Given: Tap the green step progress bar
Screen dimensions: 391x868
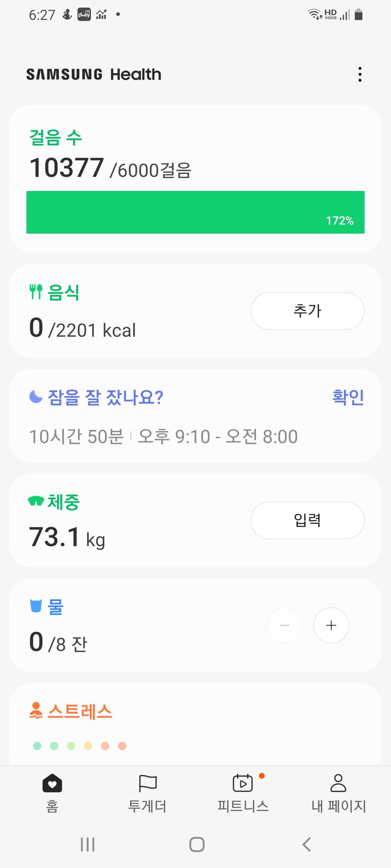Looking at the screenshot, I should (x=195, y=212).
